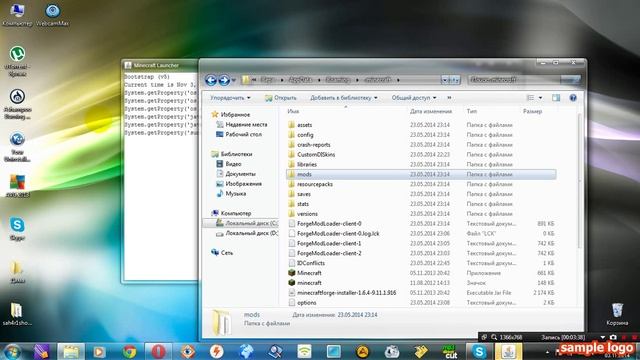Open the Изображения library

pos(243,184)
